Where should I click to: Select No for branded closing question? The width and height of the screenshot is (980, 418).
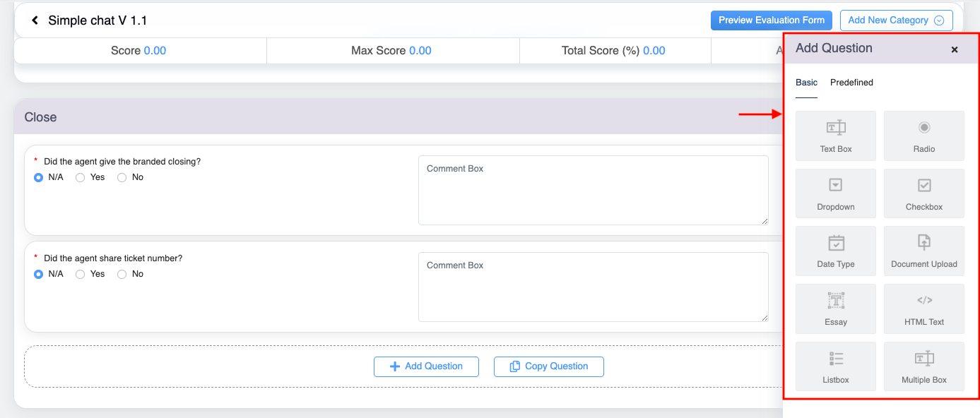coord(122,177)
